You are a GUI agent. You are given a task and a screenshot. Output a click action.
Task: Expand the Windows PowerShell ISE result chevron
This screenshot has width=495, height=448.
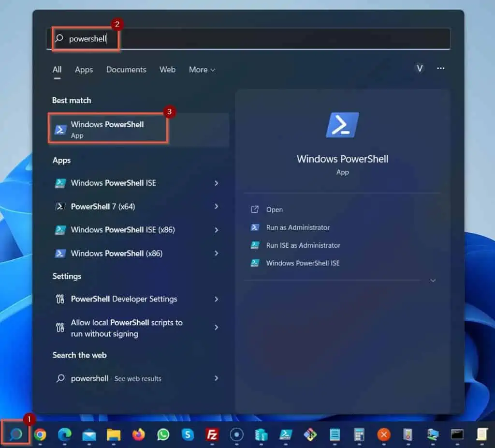[216, 183]
